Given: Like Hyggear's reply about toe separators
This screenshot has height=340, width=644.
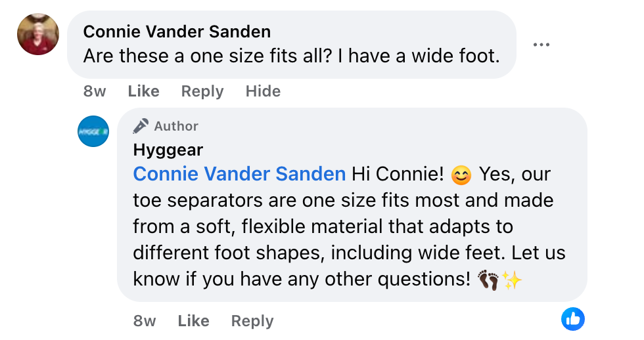Looking at the screenshot, I should [193, 321].
